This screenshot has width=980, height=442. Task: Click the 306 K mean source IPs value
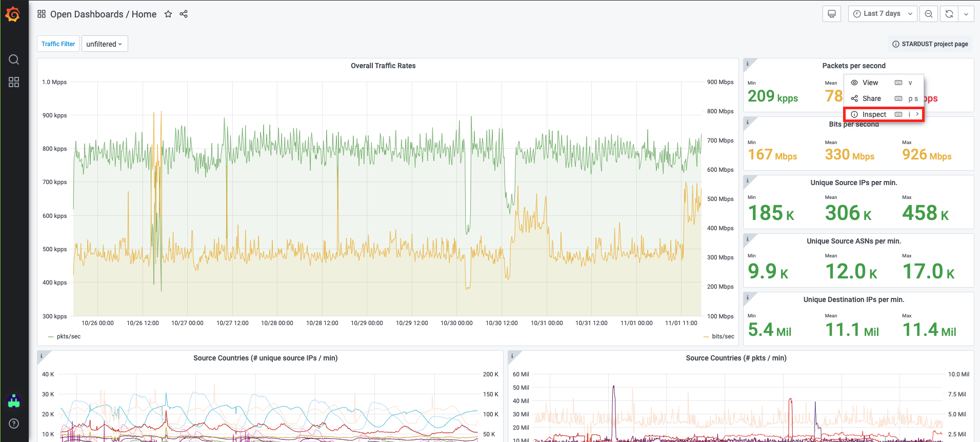pyautogui.click(x=848, y=213)
